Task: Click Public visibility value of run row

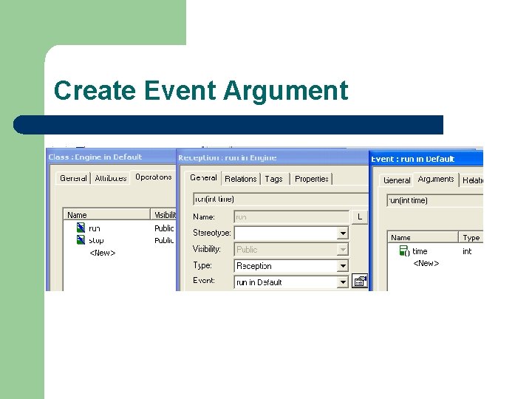Action: (x=164, y=228)
